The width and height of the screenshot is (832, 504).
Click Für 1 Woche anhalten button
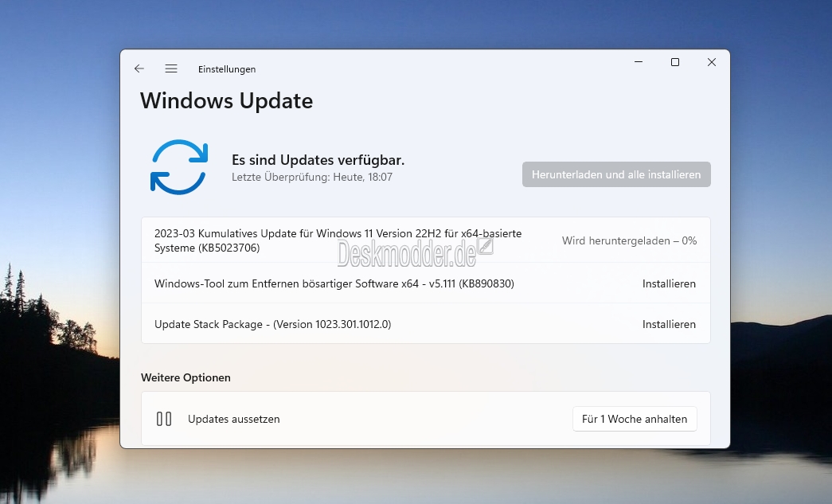pyautogui.click(x=635, y=419)
